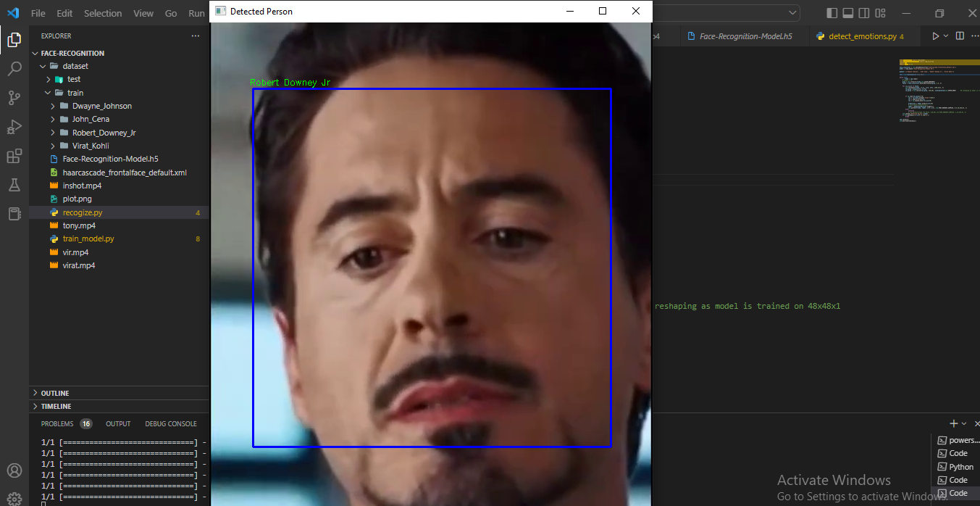980x506 pixels.
Task: Open the Testing view
Action: [x=14, y=185]
